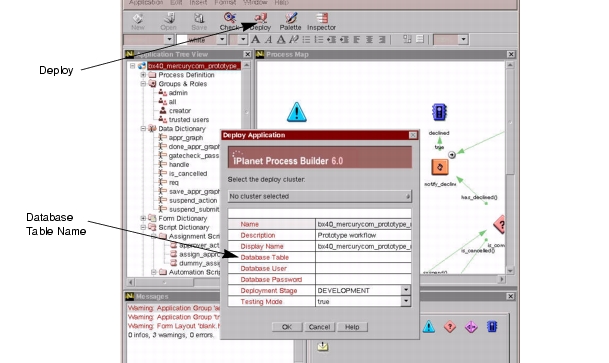Center text using format toolbar
Screen dimensions: 609x363
coord(369,40)
